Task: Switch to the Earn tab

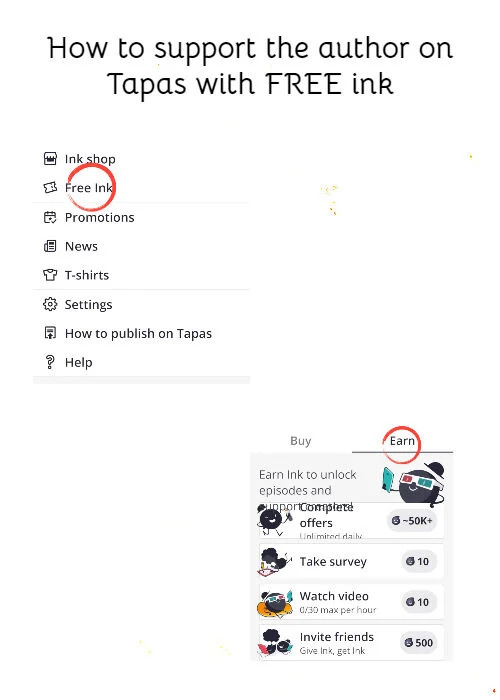Action: 402,441
